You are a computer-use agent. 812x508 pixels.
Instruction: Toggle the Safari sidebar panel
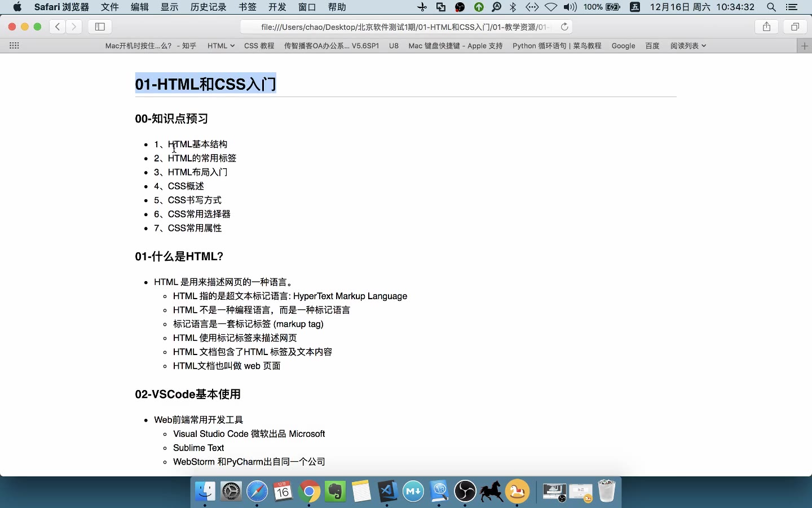pos(100,27)
